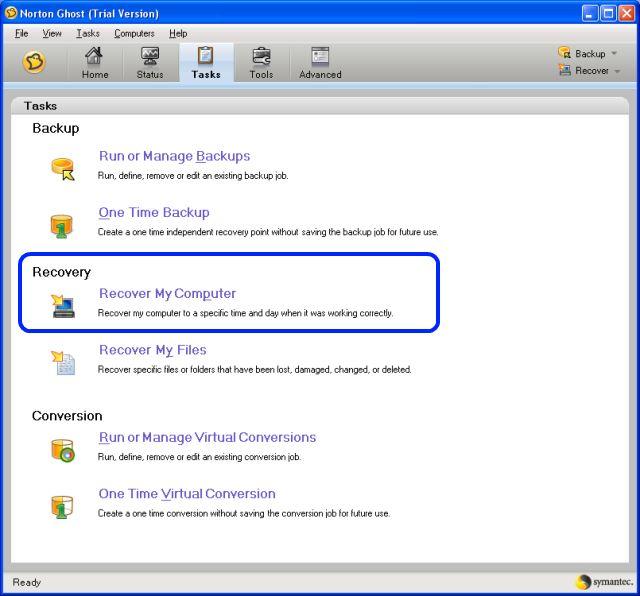Open the Help menu

(178, 33)
